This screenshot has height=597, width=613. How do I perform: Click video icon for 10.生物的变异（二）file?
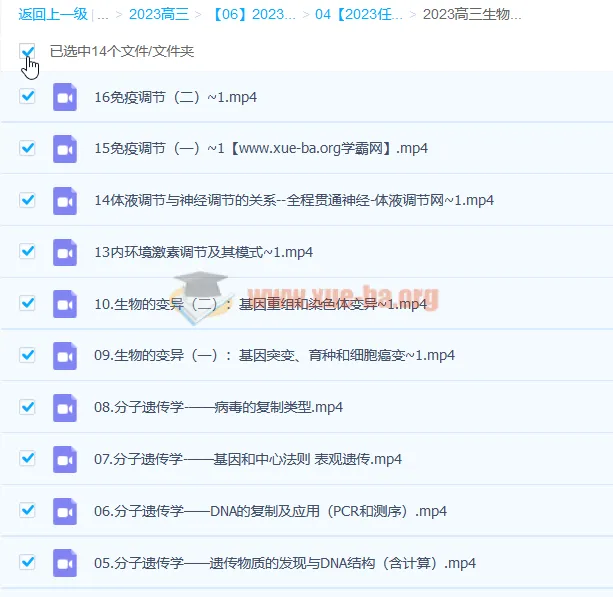[65, 303]
